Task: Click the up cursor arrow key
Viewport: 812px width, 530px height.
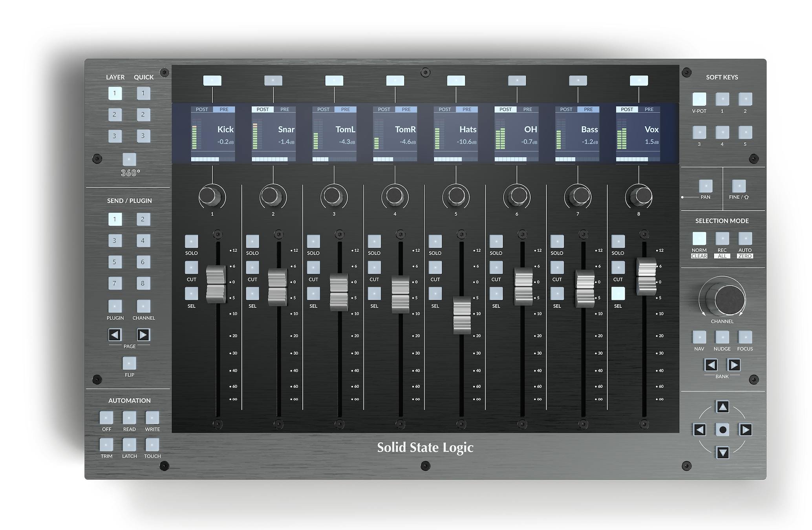Action: coord(722,407)
